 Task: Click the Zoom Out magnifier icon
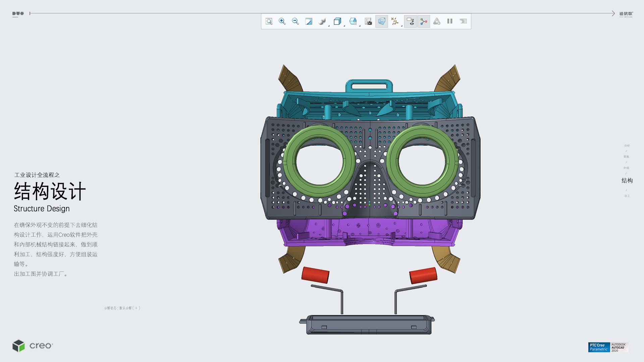click(x=295, y=21)
